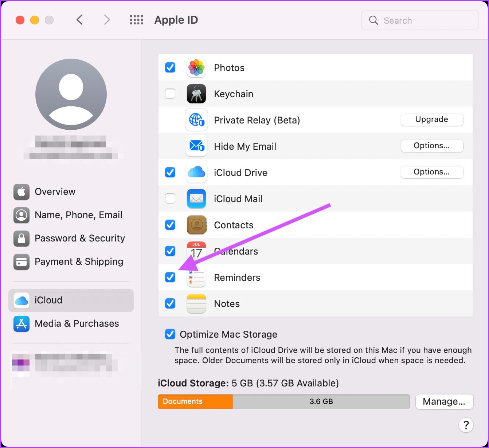
Task: Open Options for iCloud Drive
Action: coord(432,172)
